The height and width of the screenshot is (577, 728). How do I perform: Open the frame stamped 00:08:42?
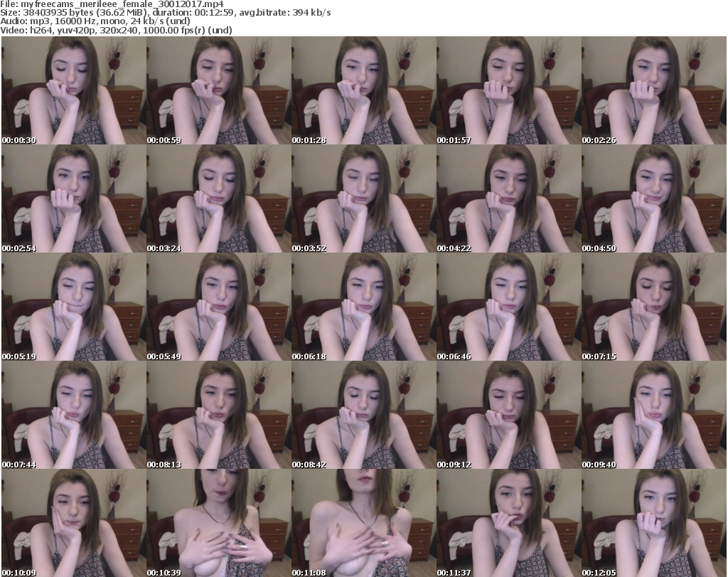tap(364, 415)
